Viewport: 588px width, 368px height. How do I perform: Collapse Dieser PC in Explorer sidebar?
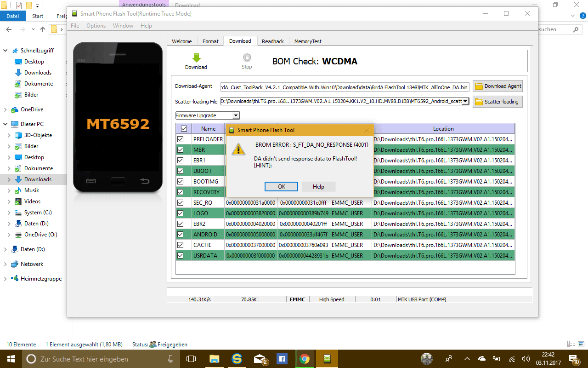pos(6,124)
